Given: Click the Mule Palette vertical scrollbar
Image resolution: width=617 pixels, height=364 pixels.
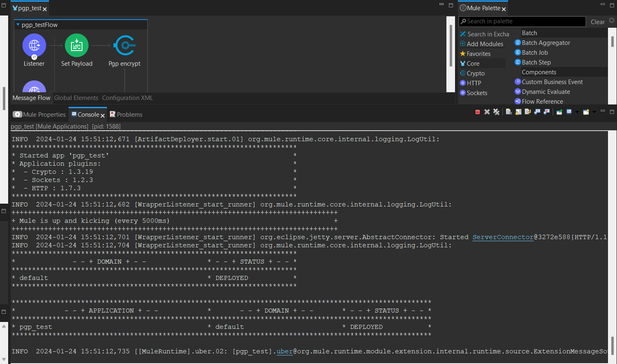Looking at the screenshot, I should click(612, 42).
